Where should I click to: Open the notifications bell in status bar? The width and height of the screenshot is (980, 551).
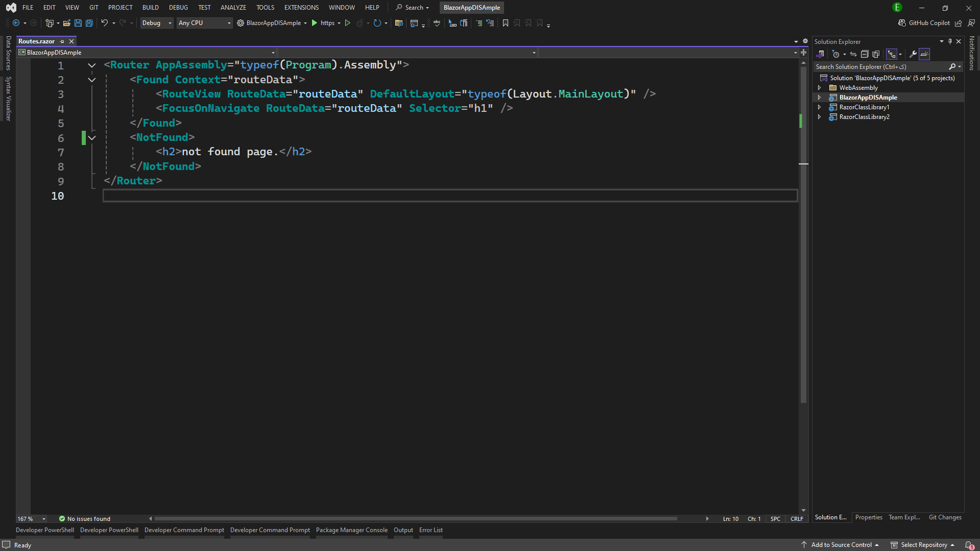(x=969, y=545)
